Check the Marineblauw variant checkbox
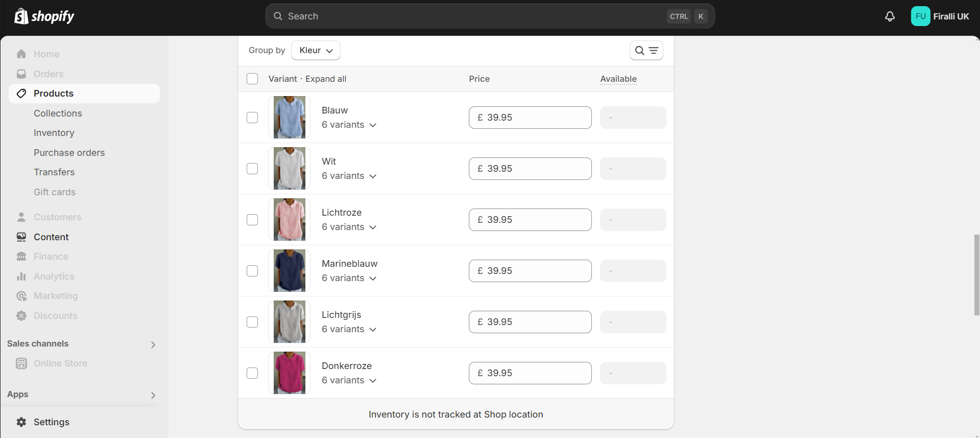This screenshot has width=980, height=438. [x=252, y=271]
